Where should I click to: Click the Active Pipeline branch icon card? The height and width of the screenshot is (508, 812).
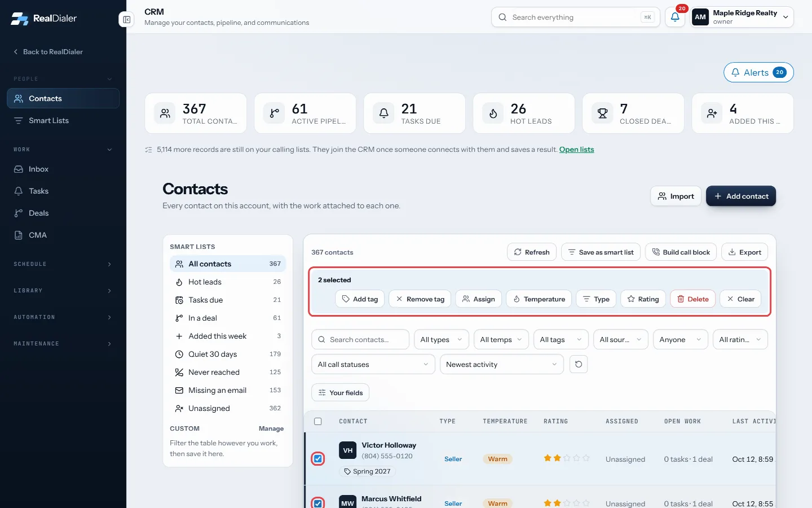pyautogui.click(x=305, y=113)
